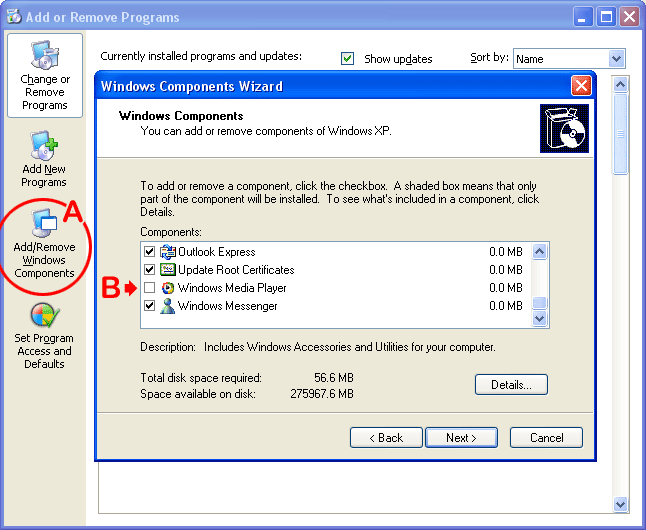Click components list scroll up arrow
The height and width of the screenshot is (530, 646).
click(540, 251)
